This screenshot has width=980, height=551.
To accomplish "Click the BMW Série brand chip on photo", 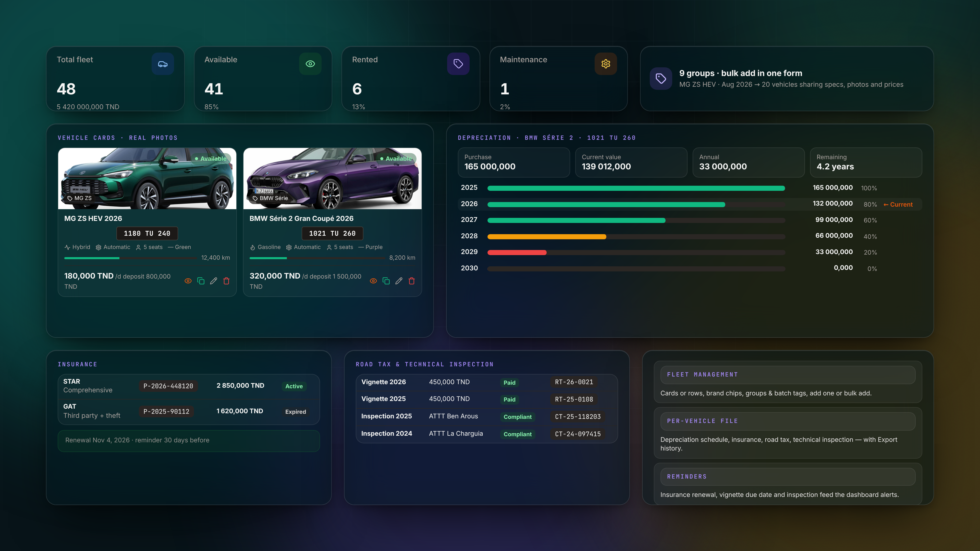I will click(x=270, y=198).
